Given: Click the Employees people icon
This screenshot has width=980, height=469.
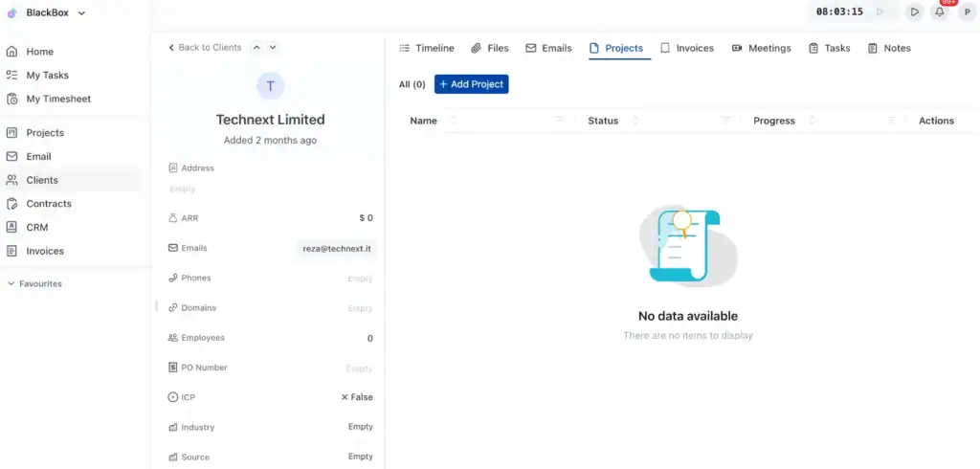Looking at the screenshot, I should [x=173, y=338].
